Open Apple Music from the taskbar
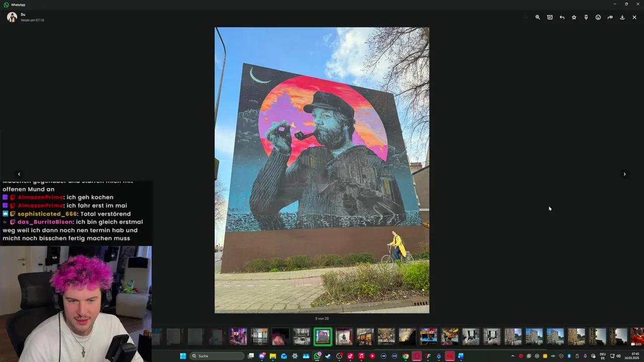Screen dimensions: 644x362 (361, 356)
